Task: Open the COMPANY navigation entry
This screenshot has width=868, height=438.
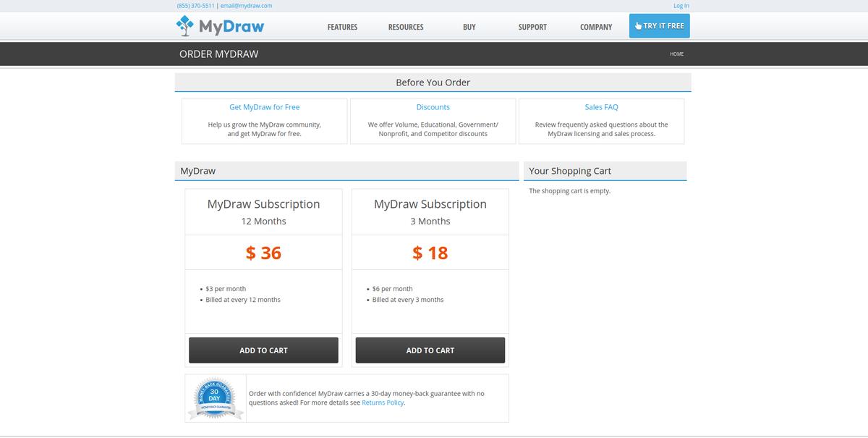Action: 595,27
